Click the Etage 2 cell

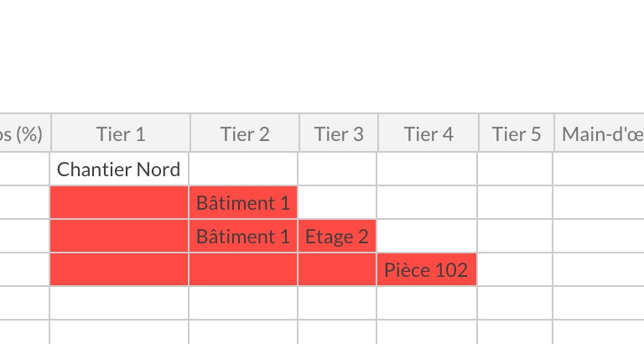pyautogui.click(x=337, y=237)
